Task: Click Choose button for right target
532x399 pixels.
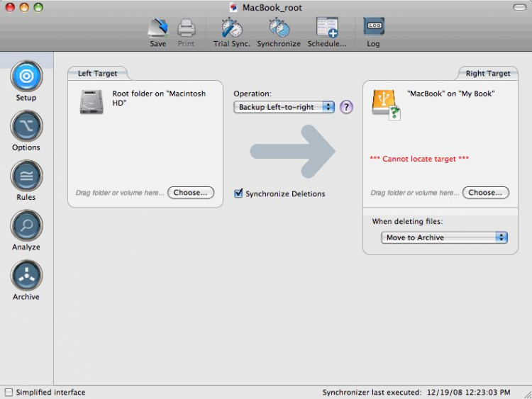Action: point(486,193)
